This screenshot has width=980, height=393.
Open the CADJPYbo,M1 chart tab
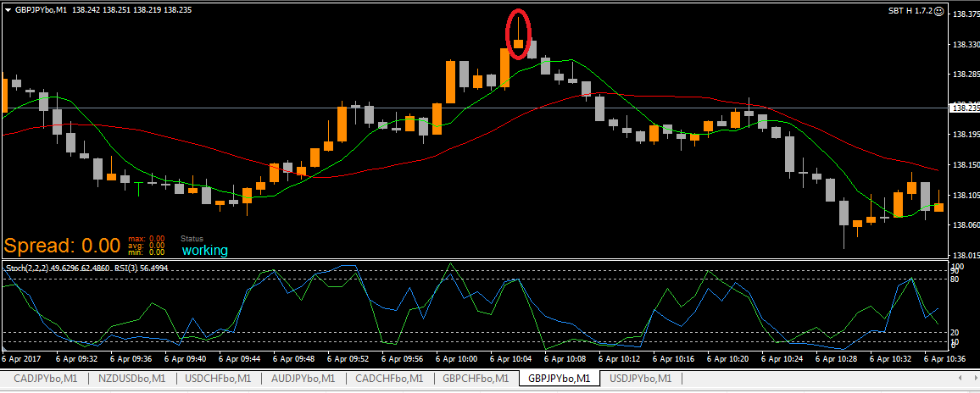pyautogui.click(x=45, y=379)
